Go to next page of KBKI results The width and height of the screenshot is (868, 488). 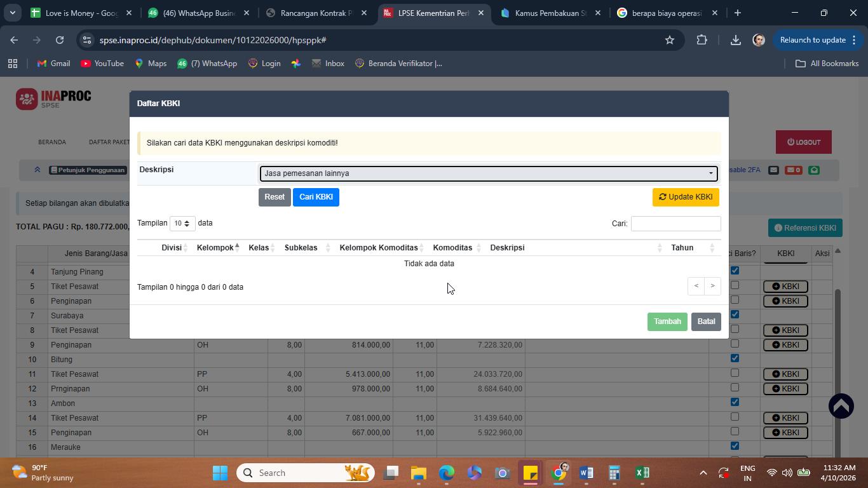(x=712, y=286)
